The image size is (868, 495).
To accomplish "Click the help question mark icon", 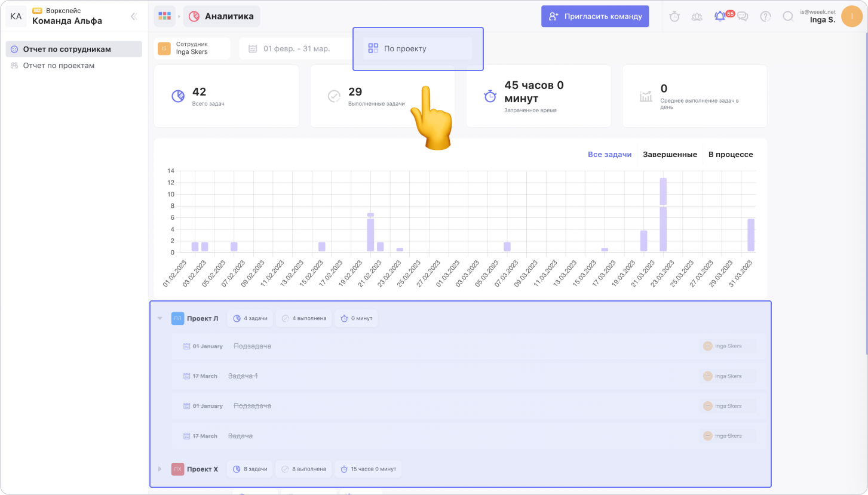I will [x=765, y=17].
